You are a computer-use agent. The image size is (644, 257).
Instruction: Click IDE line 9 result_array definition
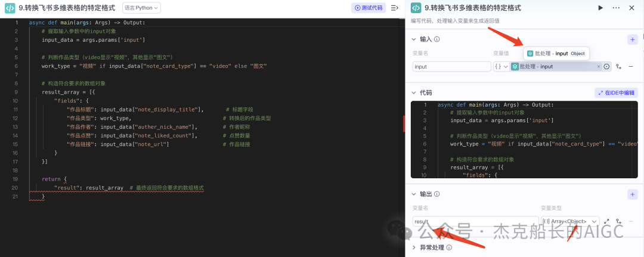[68, 92]
